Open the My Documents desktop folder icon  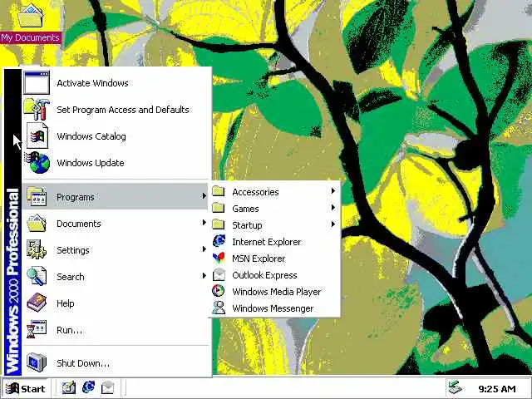pos(31,15)
